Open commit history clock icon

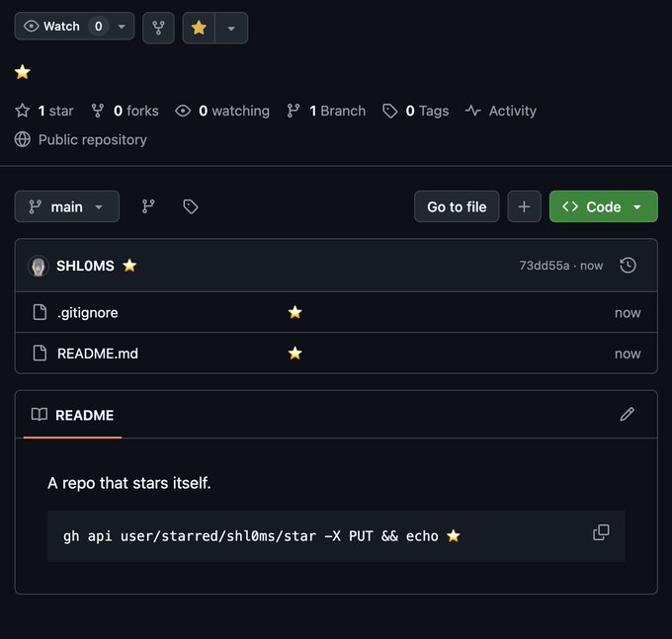[x=628, y=265]
